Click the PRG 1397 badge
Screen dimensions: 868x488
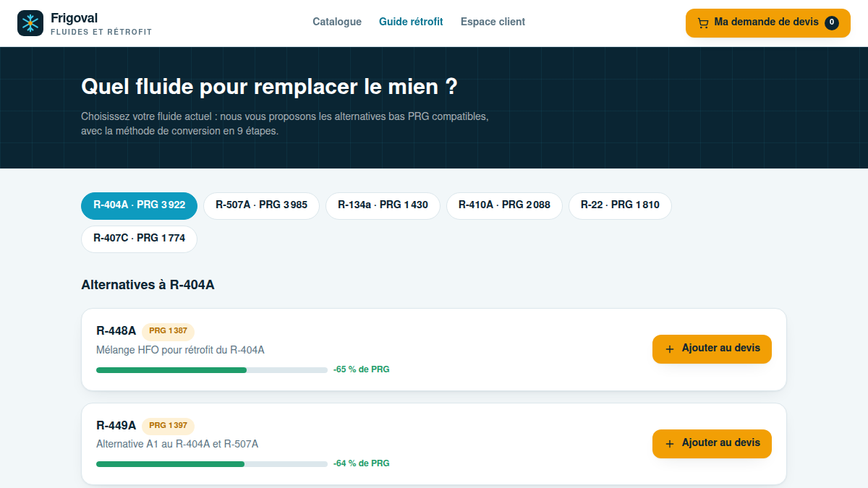click(x=168, y=426)
